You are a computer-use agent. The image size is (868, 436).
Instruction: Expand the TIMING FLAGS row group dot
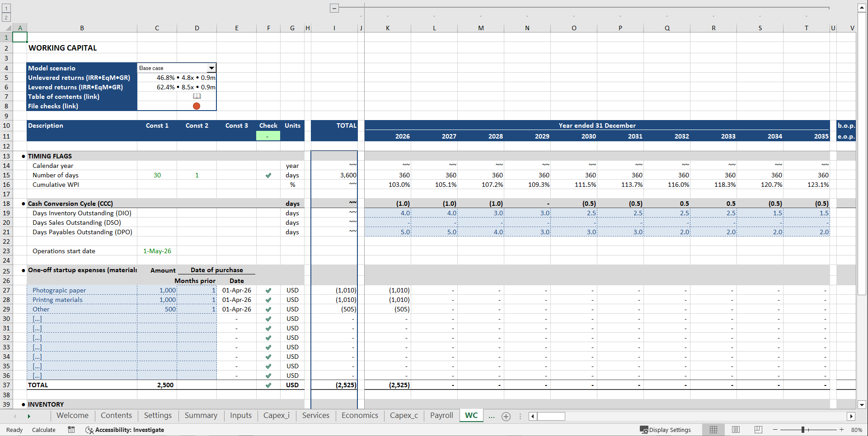tap(23, 156)
